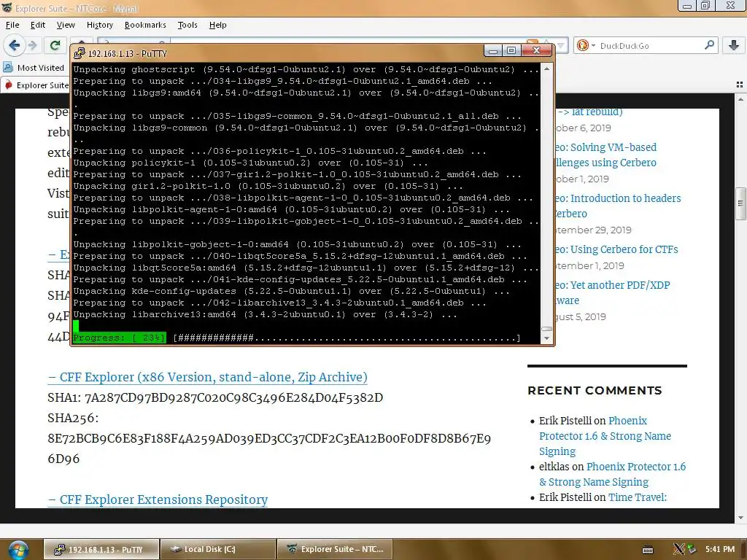The height and width of the screenshot is (560, 747).
Task: Click the SHA1 hash text 7A287CD97BD9...
Action: [234, 397]
